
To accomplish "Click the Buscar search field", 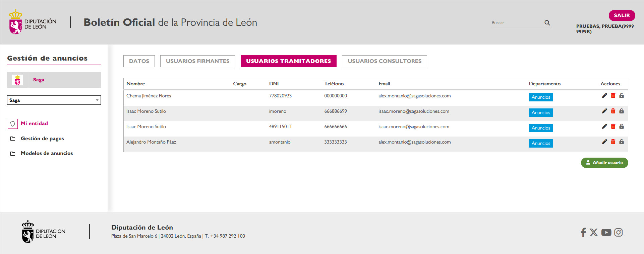I will 516,23.
